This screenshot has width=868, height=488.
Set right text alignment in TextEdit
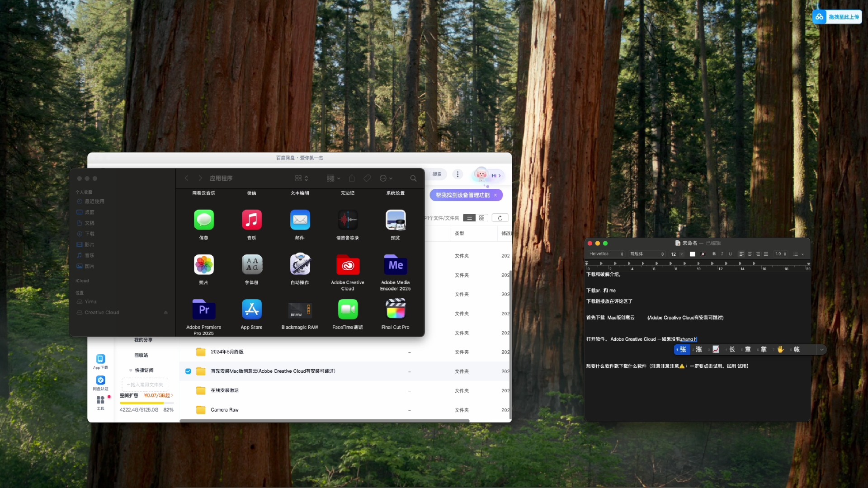758,254
